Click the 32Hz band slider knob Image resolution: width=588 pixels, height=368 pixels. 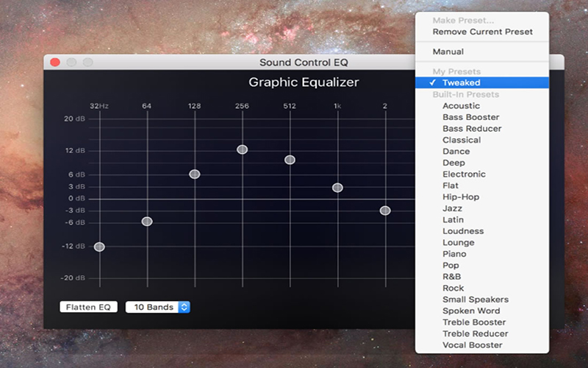(99, 247)
